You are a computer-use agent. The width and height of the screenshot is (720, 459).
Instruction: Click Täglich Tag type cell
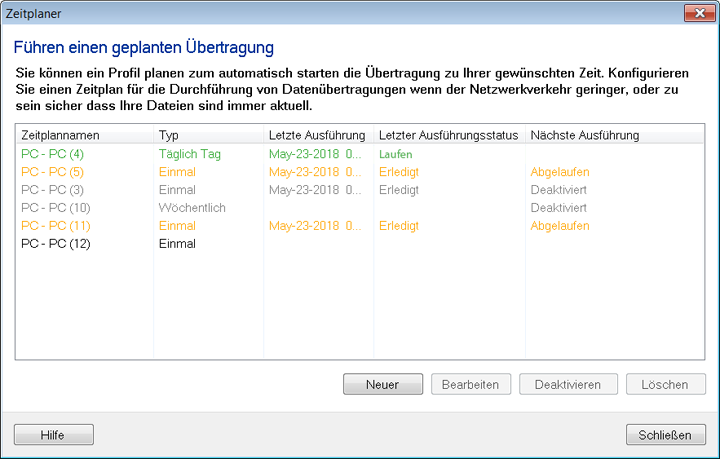(x=190, y=154)
